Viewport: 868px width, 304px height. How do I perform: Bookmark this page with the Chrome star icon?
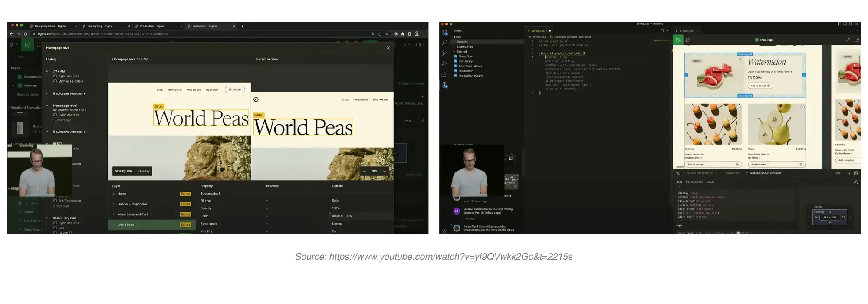387,34
